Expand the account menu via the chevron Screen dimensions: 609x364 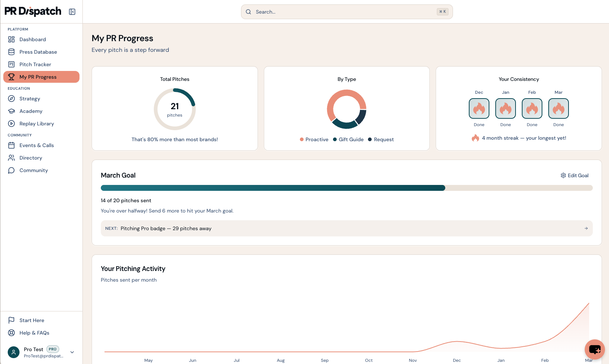pyautogui.click(x=72, y=352)
